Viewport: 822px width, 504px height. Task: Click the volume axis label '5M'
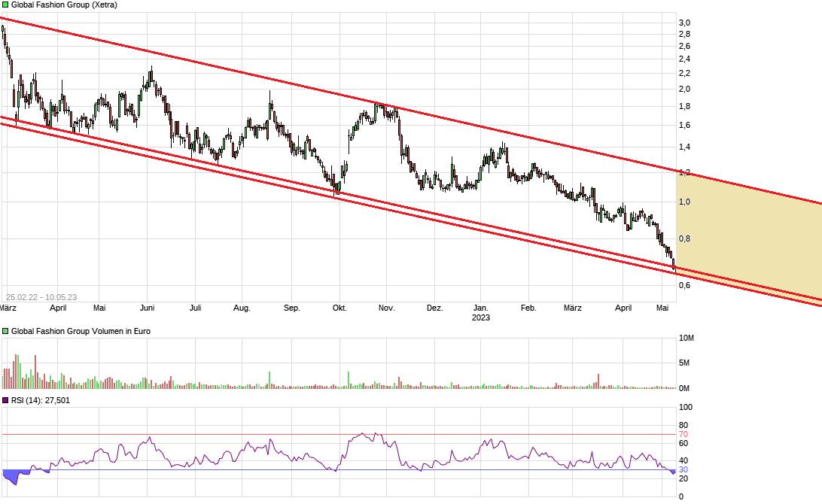[684, 363]
